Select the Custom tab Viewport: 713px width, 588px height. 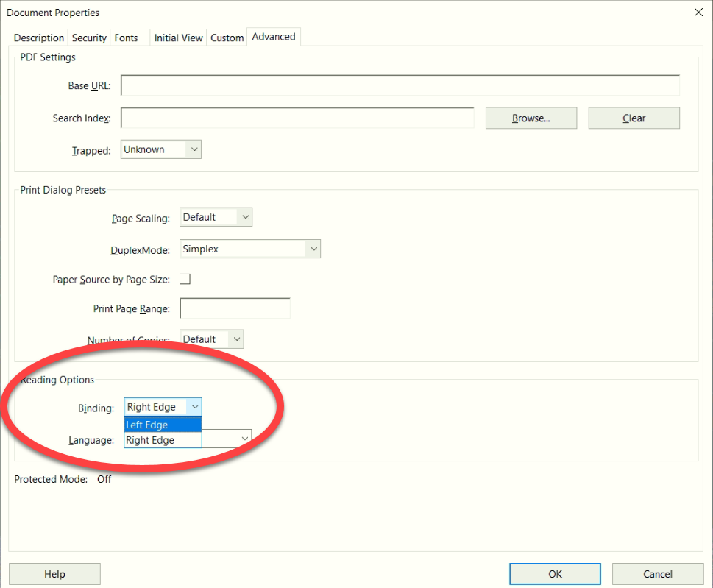[227, 38]
